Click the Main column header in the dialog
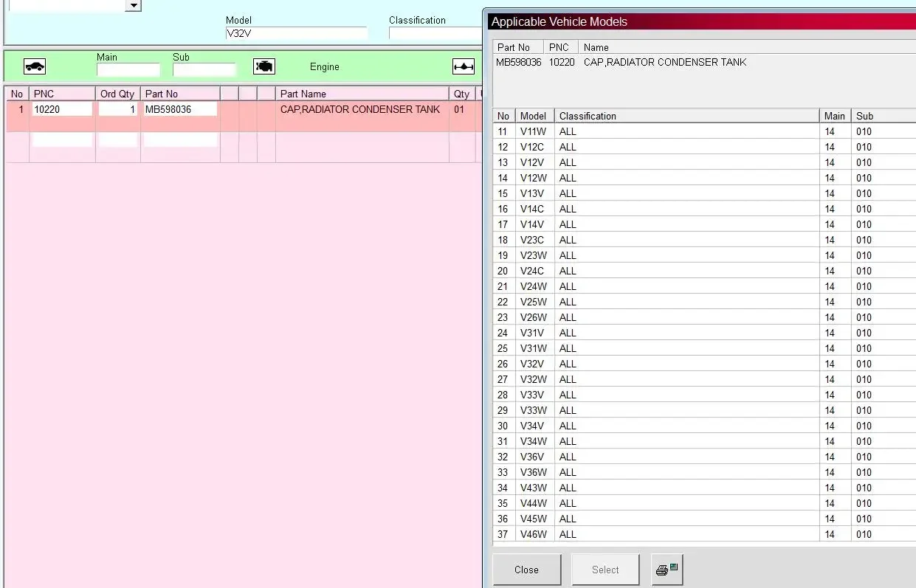This screenshot has height=588, width=916. point(835,116)
